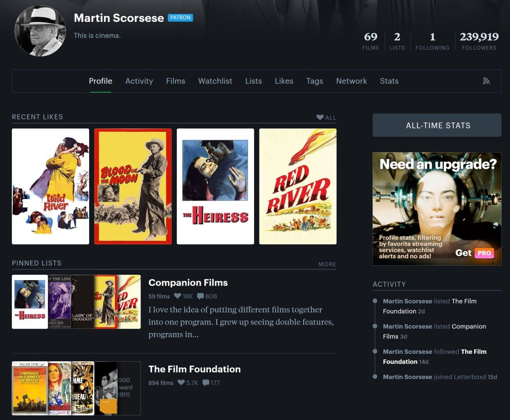Open the profile RSS feed icon
The width and height of the screenshot is (510, 420).
[486, 80]
